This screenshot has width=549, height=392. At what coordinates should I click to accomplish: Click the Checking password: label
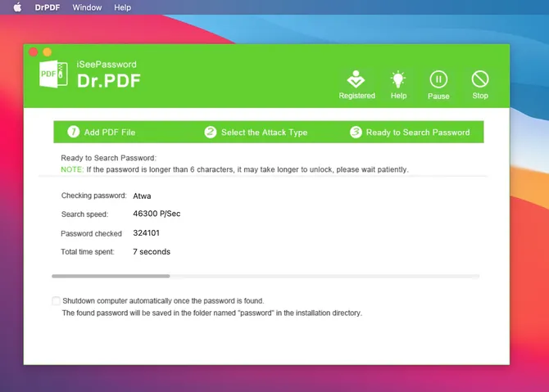point(94,196)
